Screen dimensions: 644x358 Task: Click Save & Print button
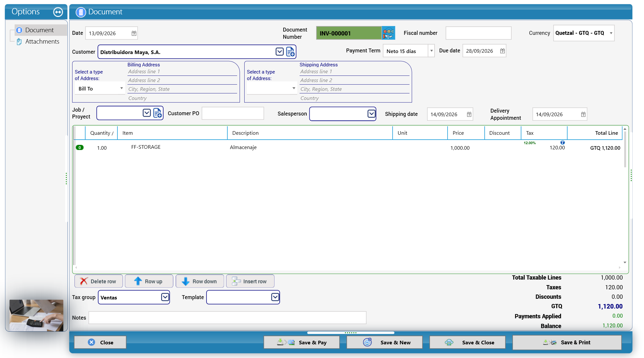567,342
